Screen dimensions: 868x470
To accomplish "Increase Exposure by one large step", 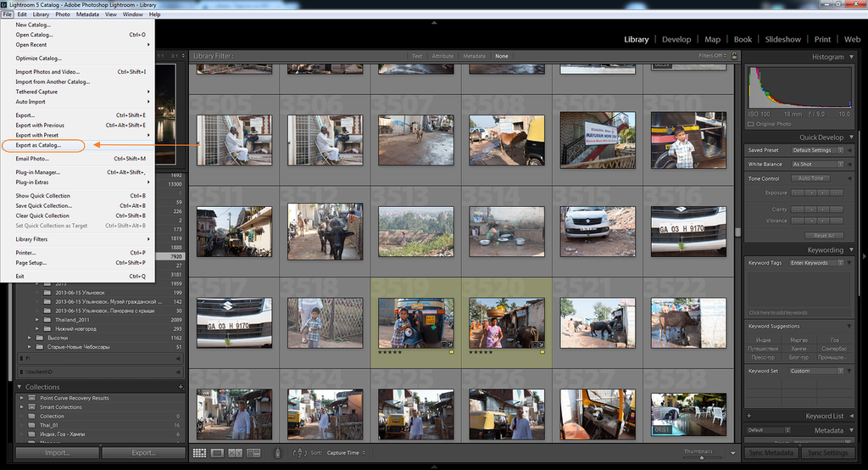I will pos(837,193).
